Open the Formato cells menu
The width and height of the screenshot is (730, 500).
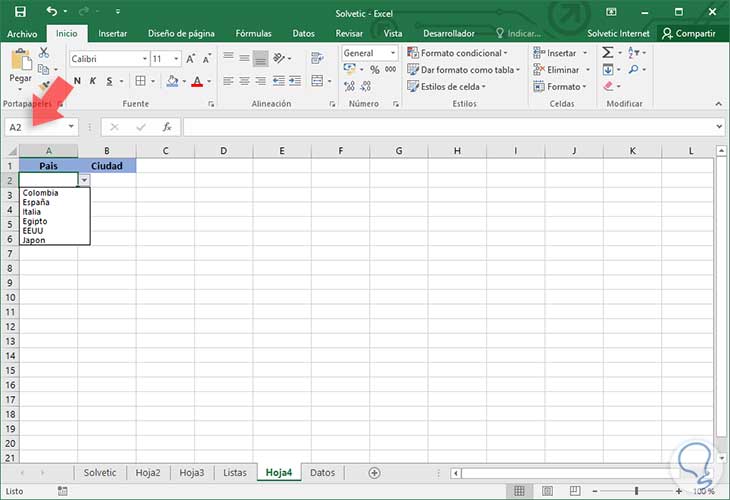coord(560,87)
